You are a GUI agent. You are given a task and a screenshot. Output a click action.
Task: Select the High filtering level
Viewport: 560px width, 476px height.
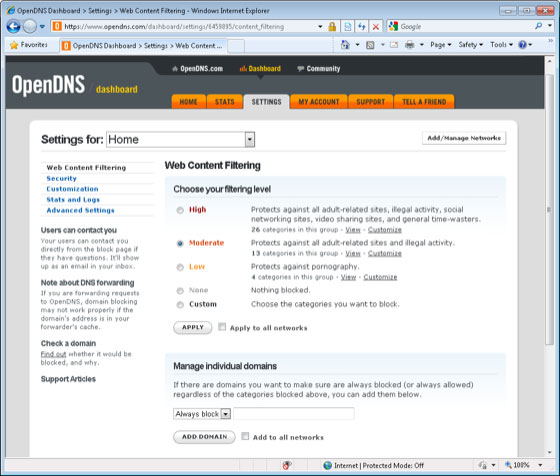tap(180, 210)
